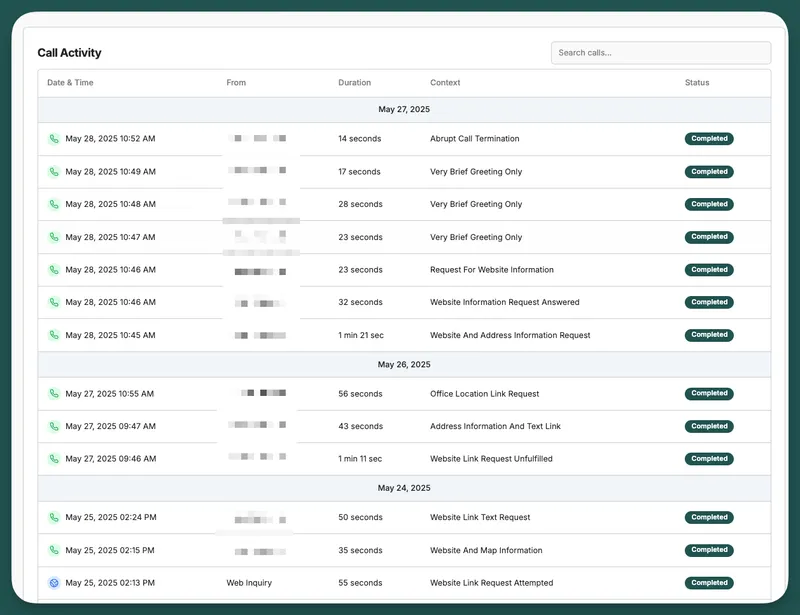Click phone icon for 02:15 PM call
This screenshot has width=800, height=615.
[54, 550]
